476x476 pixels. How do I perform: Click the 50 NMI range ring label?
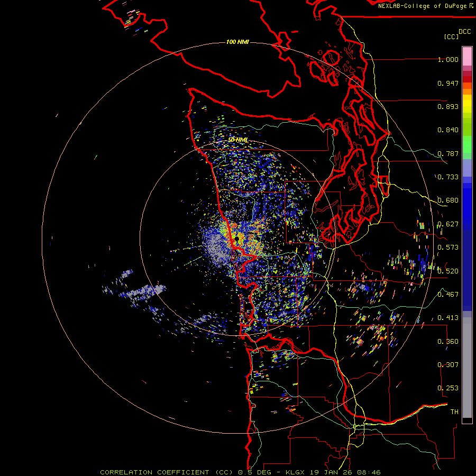tap(238, 140)
